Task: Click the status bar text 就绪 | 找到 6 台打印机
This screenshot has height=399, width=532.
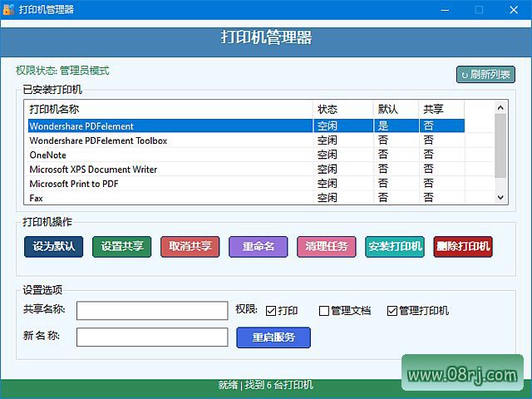Action: coord(266,385)
